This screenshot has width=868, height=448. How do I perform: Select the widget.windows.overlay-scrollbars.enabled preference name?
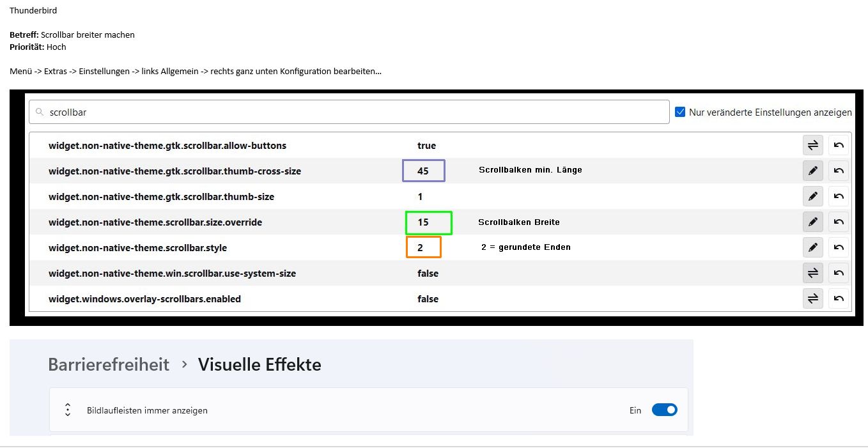pyautogui.click(x=144, y=299)
